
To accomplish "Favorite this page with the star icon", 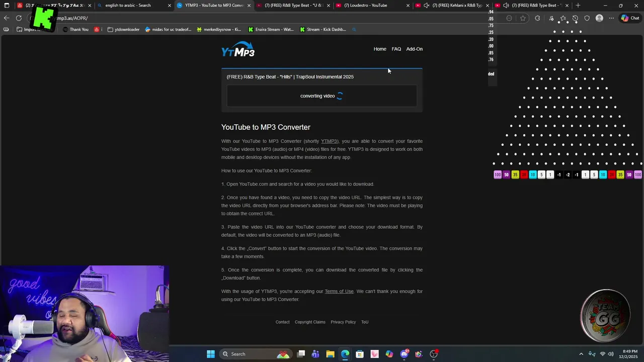I will [523, 18].
